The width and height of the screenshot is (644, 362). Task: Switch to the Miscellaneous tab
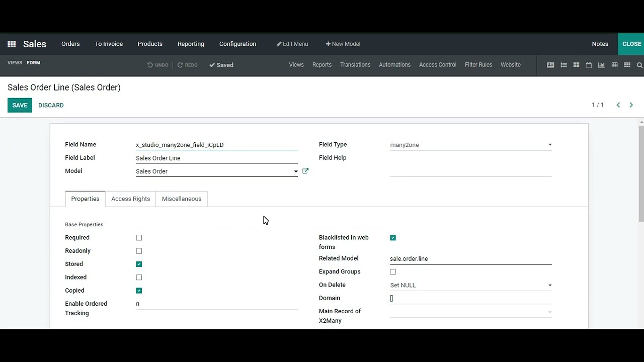(182, 199)
